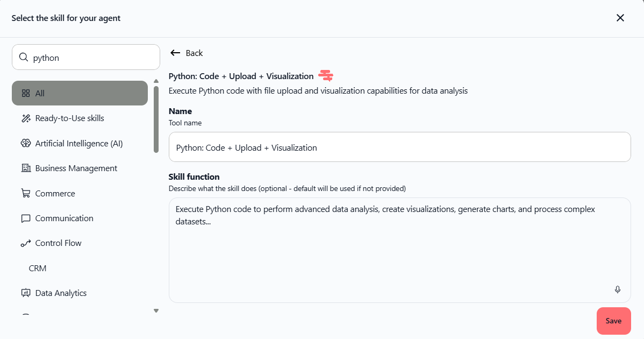
Task: Save the skill configuration
Action: click(613, 321)
